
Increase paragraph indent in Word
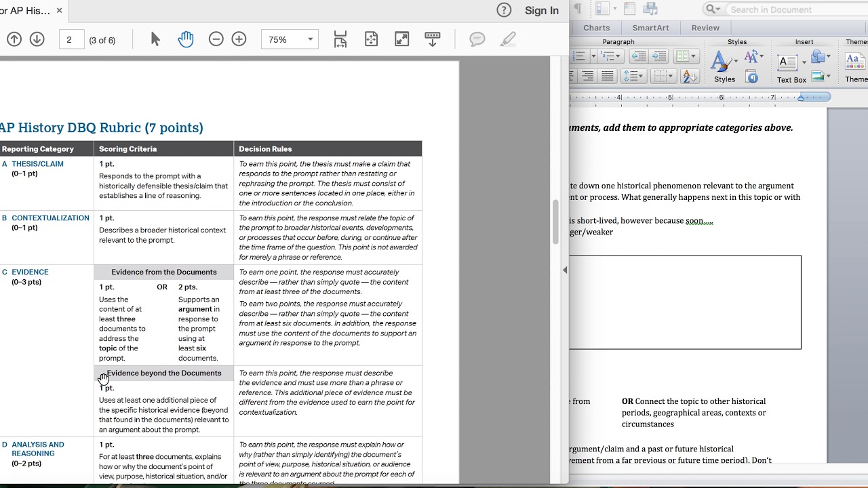658,56
